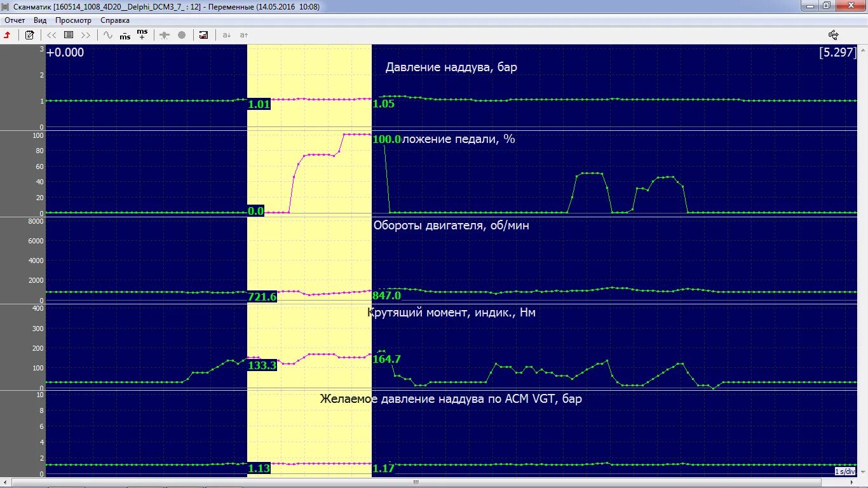The image size is (868, 488).
Task: Open the variables list icon
Action: tap(69, 35)
